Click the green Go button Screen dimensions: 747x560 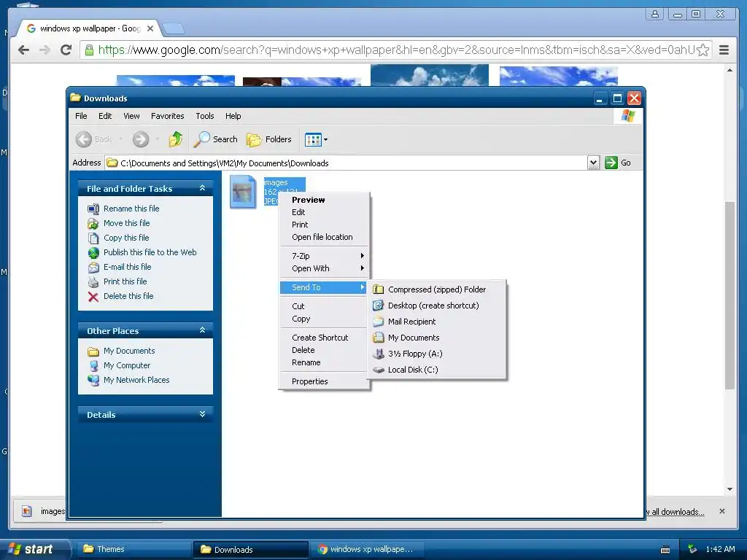pos(618,163)
